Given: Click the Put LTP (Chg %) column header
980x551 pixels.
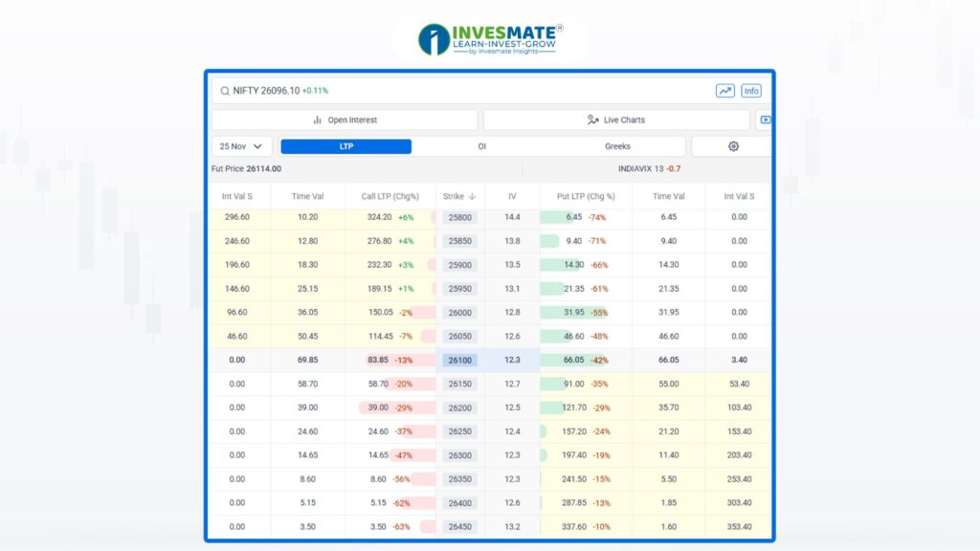Looking at the screenshot, I should 586,197.
